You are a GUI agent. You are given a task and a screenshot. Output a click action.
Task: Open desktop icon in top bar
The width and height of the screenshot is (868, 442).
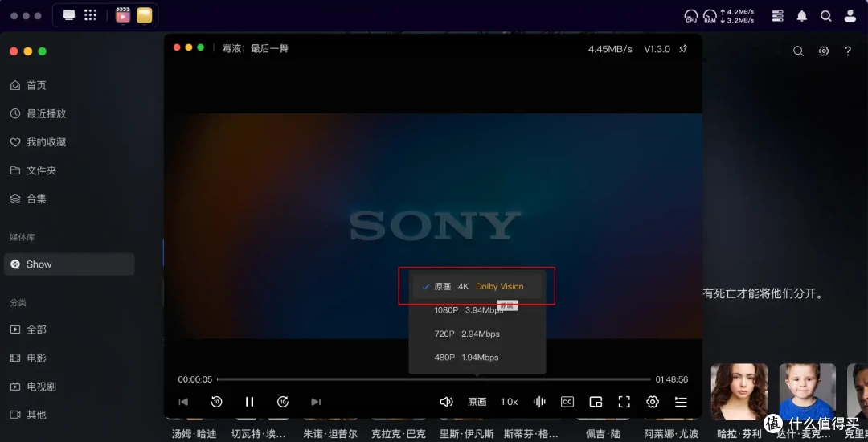[x=69, y=15]
